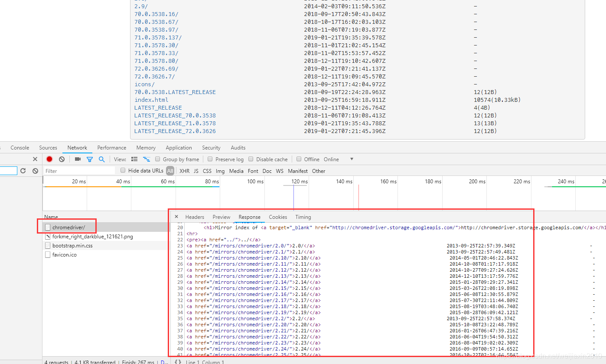This screenshot has width=606, height=364.
Task: Filter requests by Doc
Action: (267, 171)
